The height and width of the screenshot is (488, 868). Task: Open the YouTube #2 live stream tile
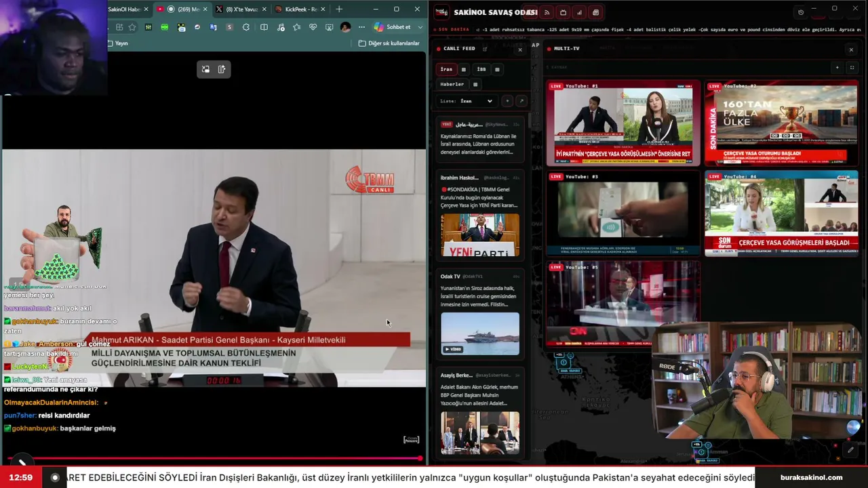pyautogui.click(x=781, y=123)
